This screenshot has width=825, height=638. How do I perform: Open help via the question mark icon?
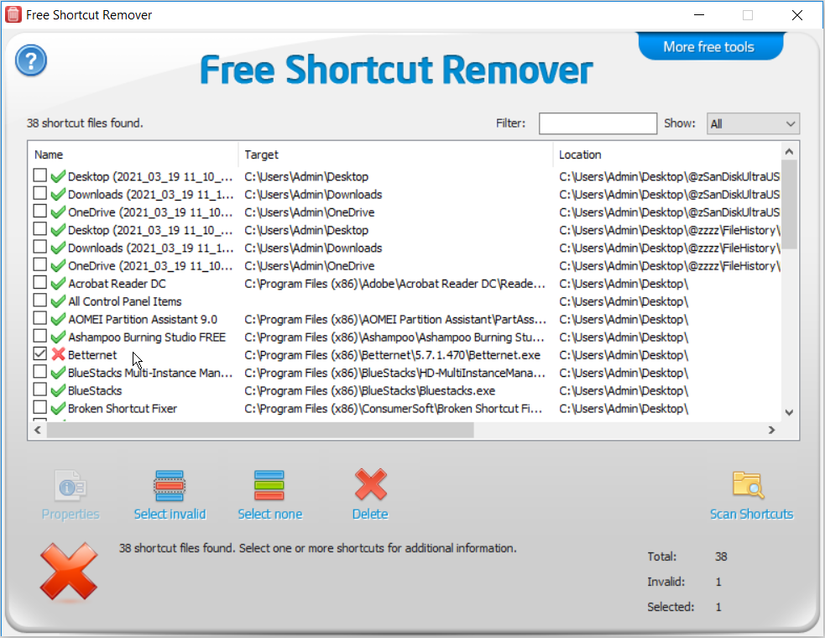(30, 60)
